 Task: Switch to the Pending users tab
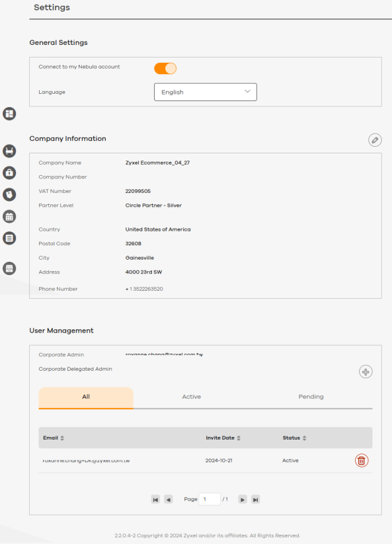311,397
